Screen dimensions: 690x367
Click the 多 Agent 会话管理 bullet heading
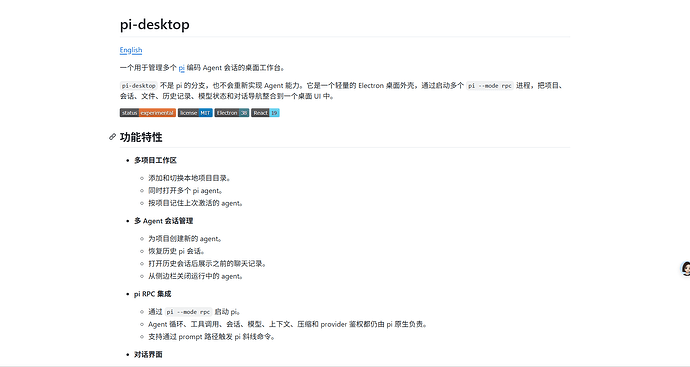click(164, 221)
